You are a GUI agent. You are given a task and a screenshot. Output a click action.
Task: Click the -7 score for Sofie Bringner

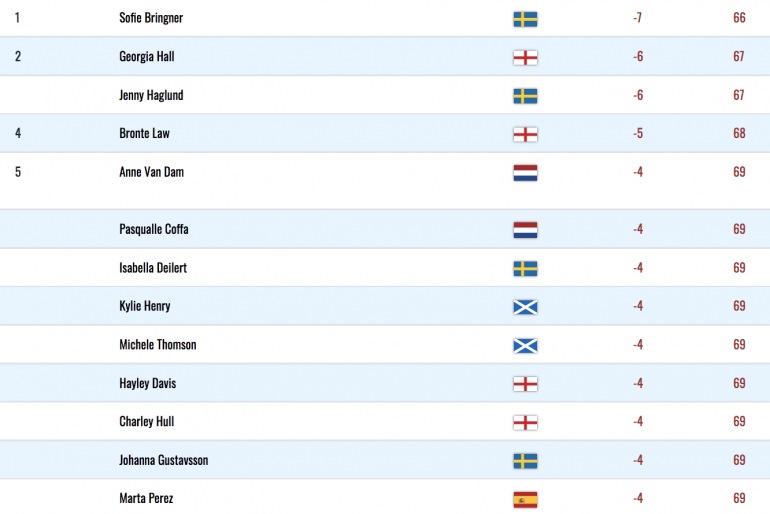pos(637,18)
